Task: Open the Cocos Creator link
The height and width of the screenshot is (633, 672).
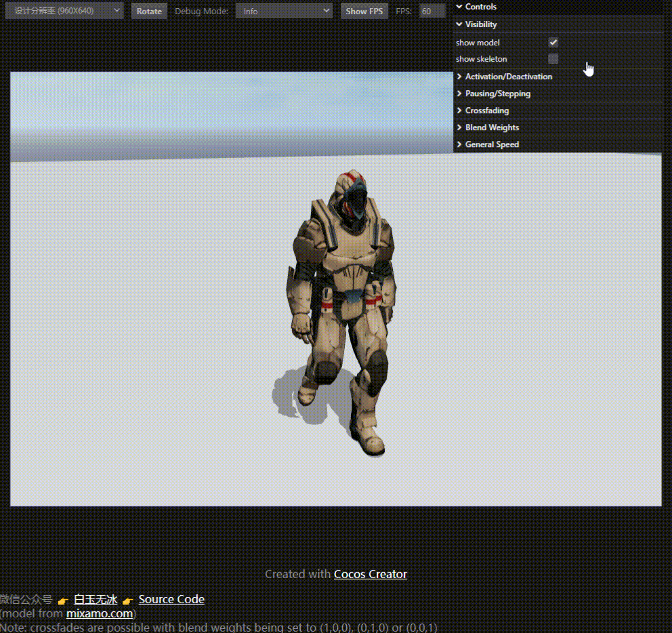Action: [x=371, y=574]
